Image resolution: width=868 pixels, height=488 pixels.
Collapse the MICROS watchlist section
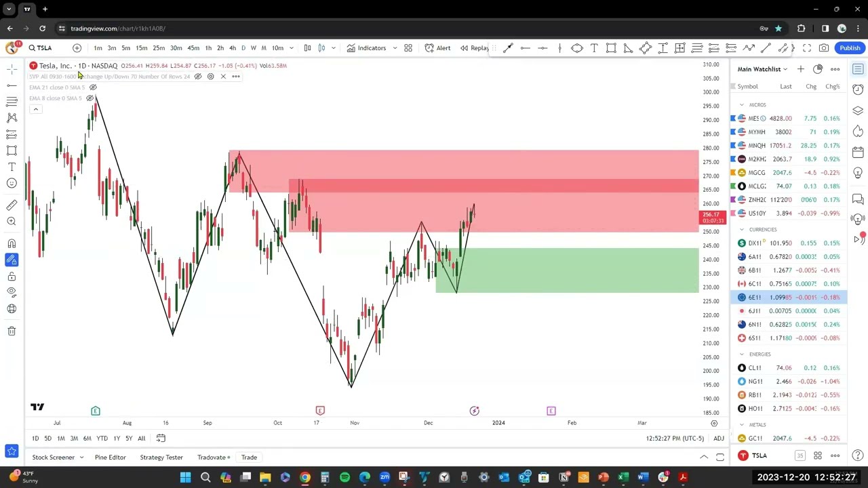point(741,105)
